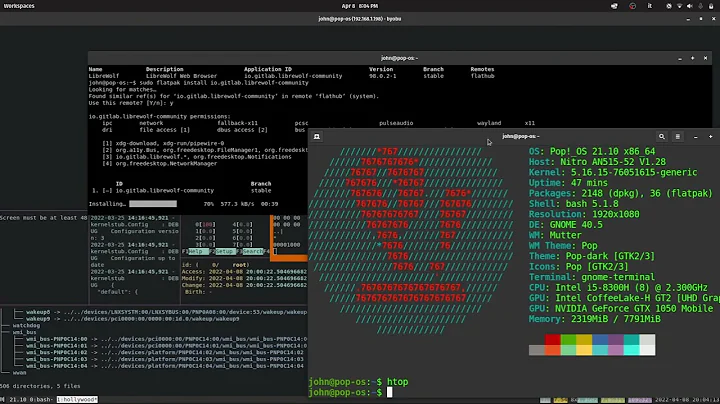Click the 'Packages: 2148 (dpkg), 36 (flatpak)' line
This screenshot has height=404, width=720.
(x=620, y=193)
